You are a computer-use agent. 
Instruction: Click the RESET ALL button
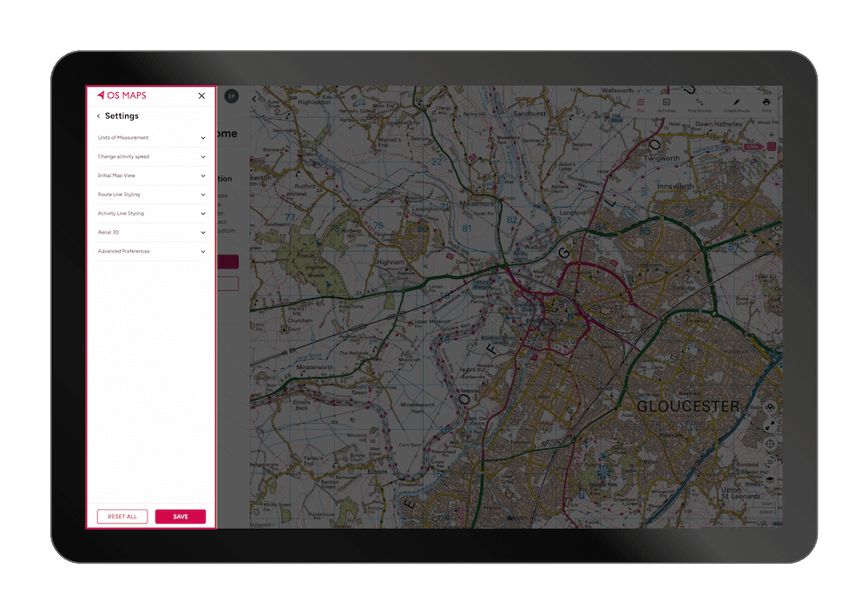(122, 516)
